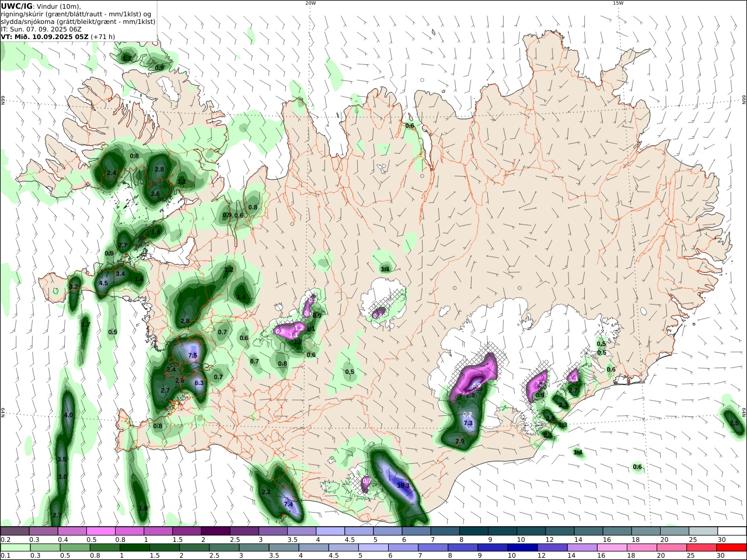
Task: Click the dark green 1 rain legend swatch
Action: (x=135, y=548)
